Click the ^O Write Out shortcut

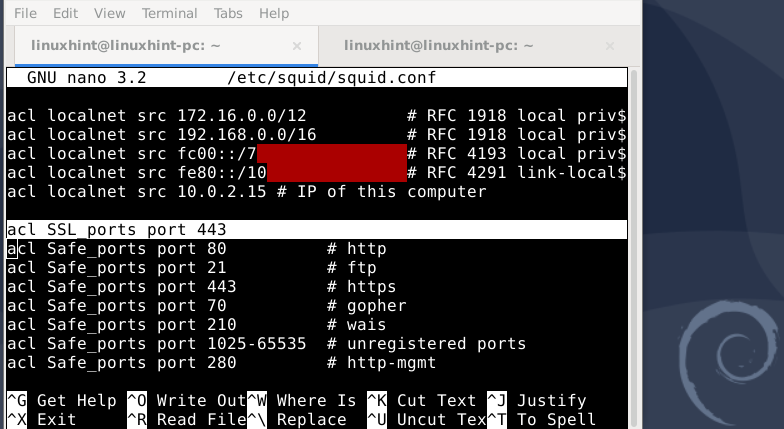(x=185, y=401)
